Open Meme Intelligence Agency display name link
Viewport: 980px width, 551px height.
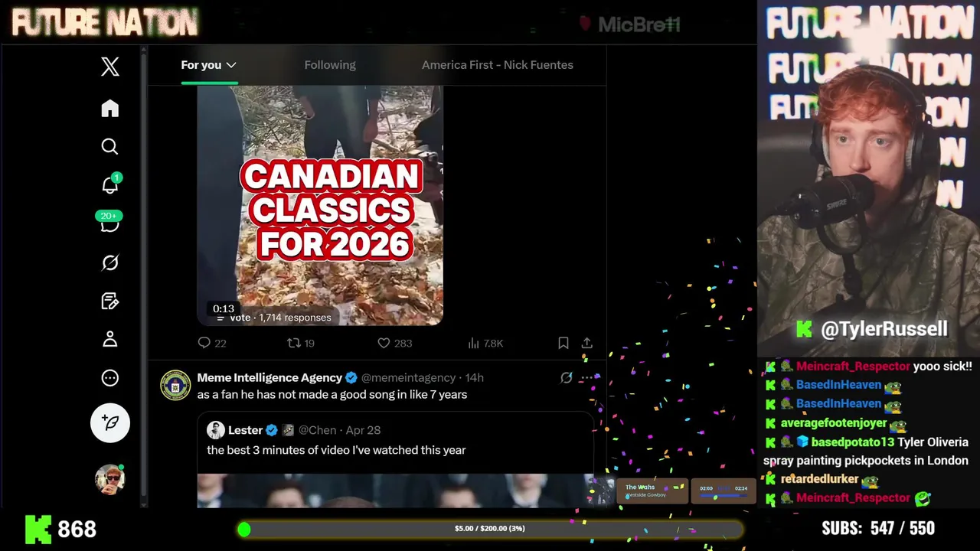269,377
